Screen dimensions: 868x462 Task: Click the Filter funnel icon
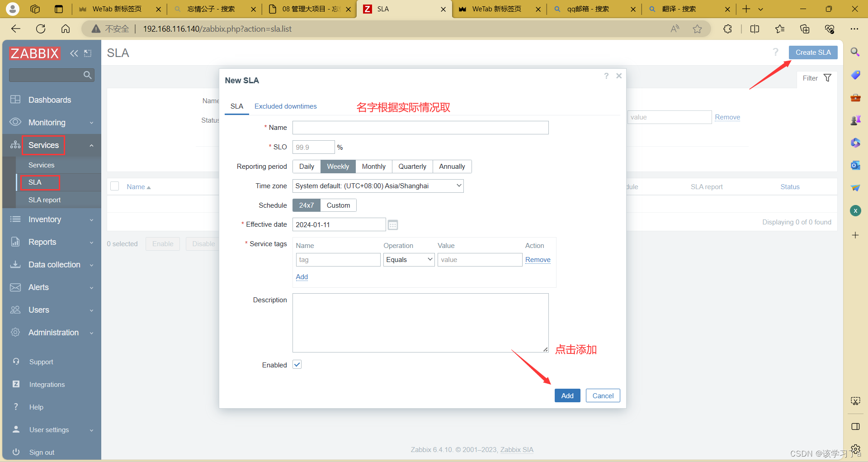pyautogui.click(x=827, y=78)
